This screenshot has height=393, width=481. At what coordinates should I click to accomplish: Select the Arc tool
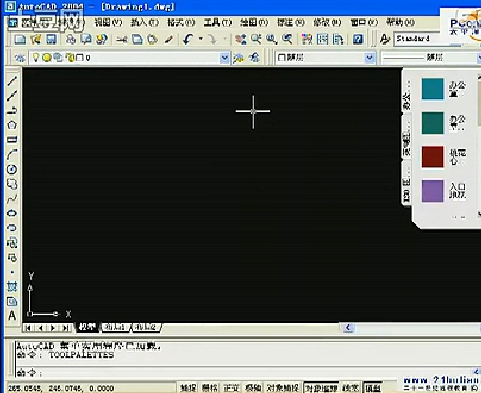pyautogui.click(x=12, y=154)
